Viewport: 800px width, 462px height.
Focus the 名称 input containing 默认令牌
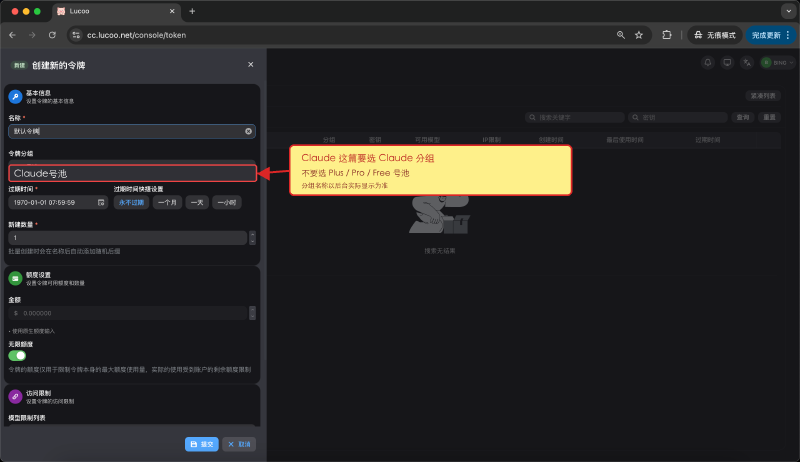(132, 131)
